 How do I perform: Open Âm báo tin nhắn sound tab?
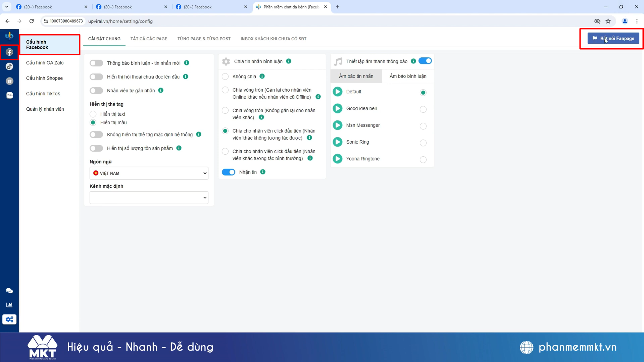tap(356, 76)
